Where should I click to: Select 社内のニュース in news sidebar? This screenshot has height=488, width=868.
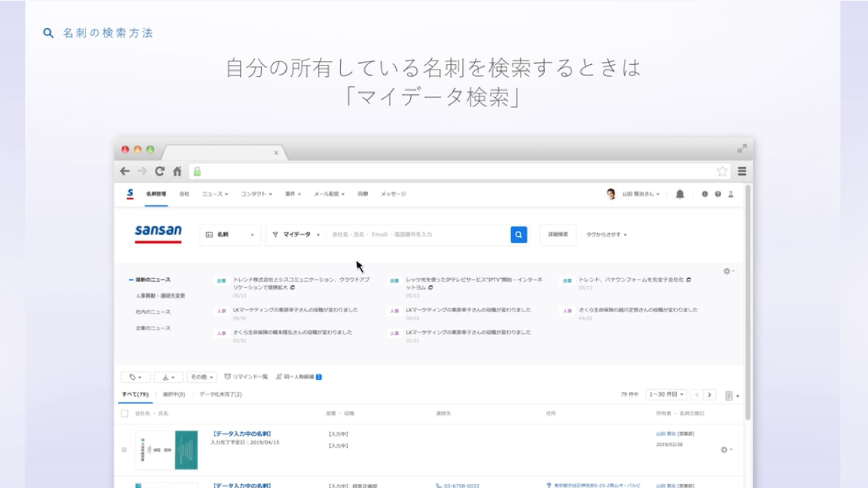[153, 312]
